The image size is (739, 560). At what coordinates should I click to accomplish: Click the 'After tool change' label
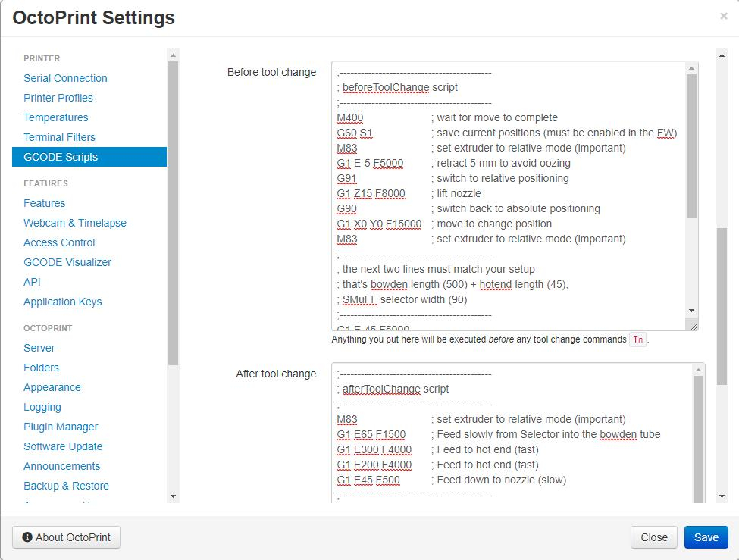[x=276, y=374]
